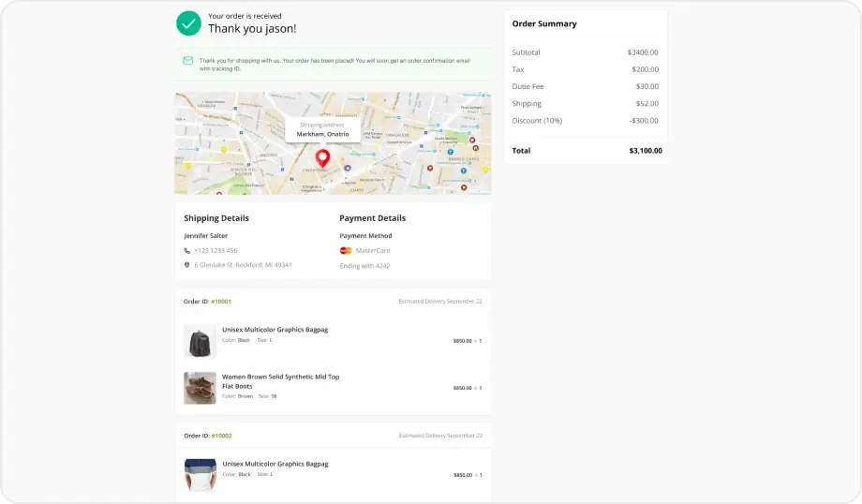Open order ID #10001 link
This screenshot has height=504, width=862.
coord(221,302)
